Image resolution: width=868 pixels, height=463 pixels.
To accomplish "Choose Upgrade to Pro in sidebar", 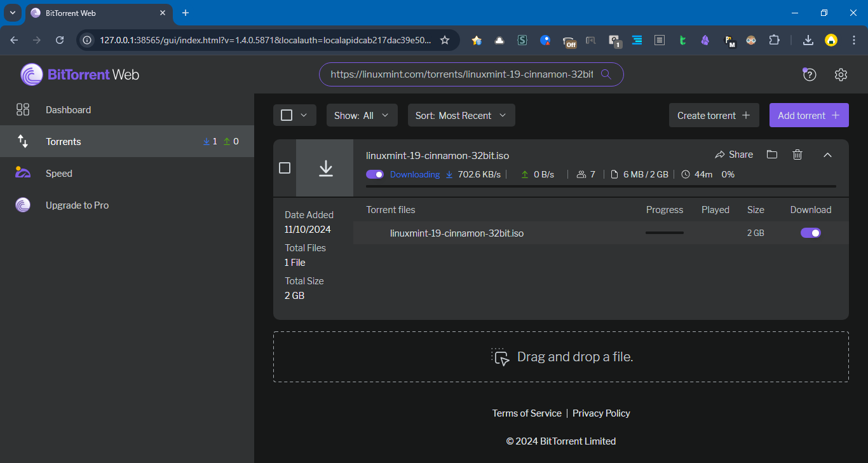I will (x=127, y=205).
